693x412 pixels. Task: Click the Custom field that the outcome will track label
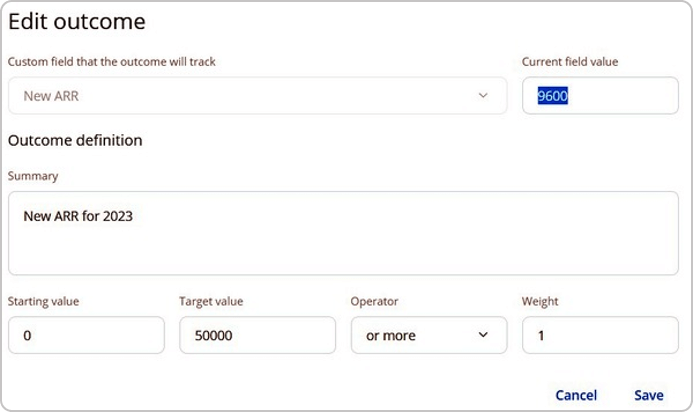click(x=111, y=61)
